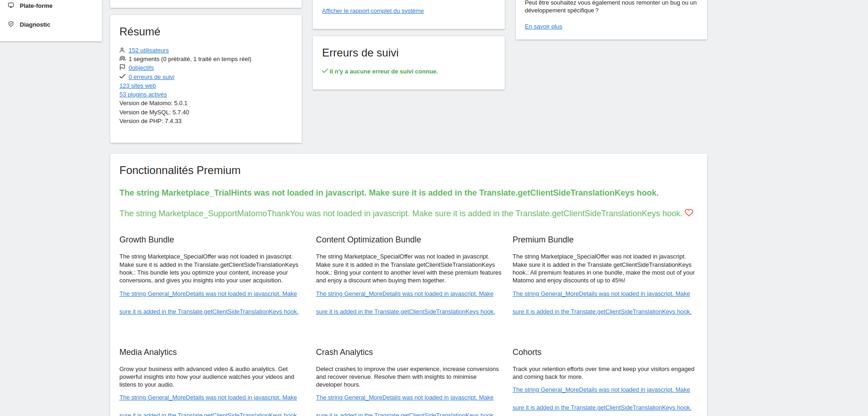Open Premium Bundle more details link
The height and width of the screenshot is (416, 868).
pyautogui.click(x=602, y=303)
